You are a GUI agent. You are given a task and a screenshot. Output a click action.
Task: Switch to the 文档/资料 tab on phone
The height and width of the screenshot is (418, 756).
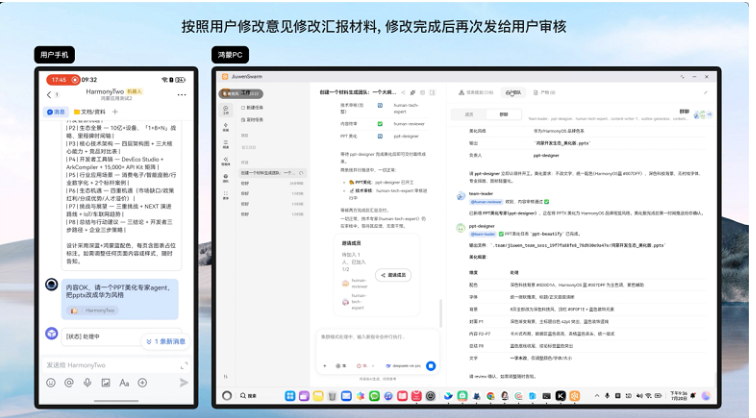coord(89,112)
